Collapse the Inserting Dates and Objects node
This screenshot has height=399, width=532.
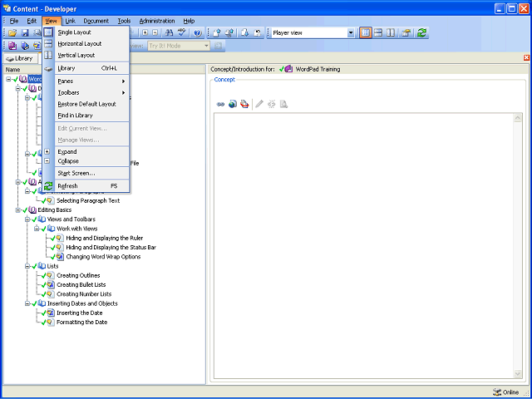[x=27, y=303]
